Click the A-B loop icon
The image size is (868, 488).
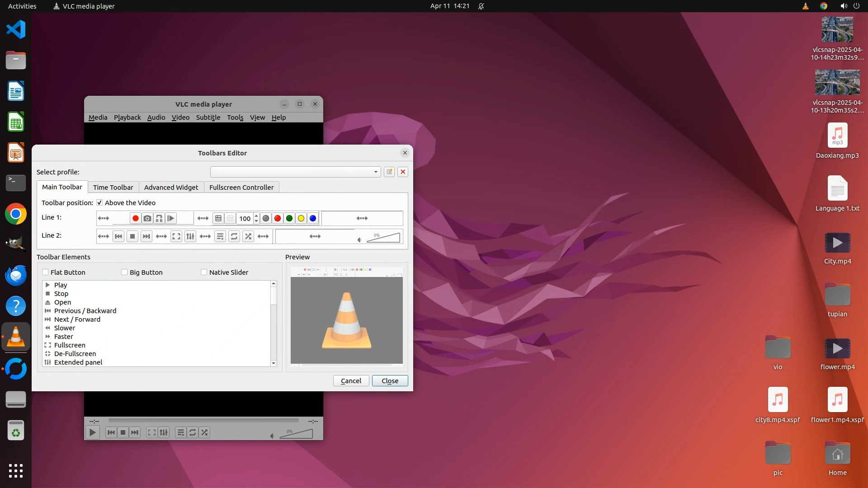(159, 218)
